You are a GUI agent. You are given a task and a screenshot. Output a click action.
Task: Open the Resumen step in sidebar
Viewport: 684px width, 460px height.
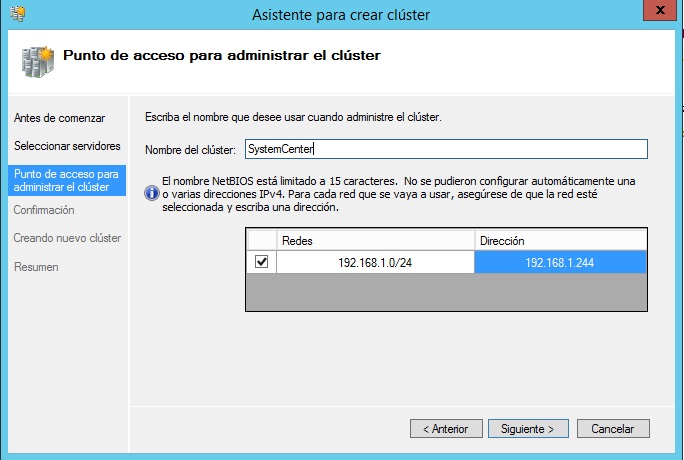click(x=36, y=267)
